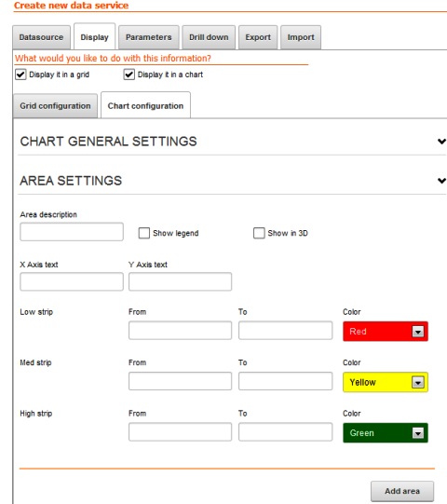Click the Med strip From field
The height and width of the screenshot is (504, 447).
pyautogui.click(x=180, y=381)
